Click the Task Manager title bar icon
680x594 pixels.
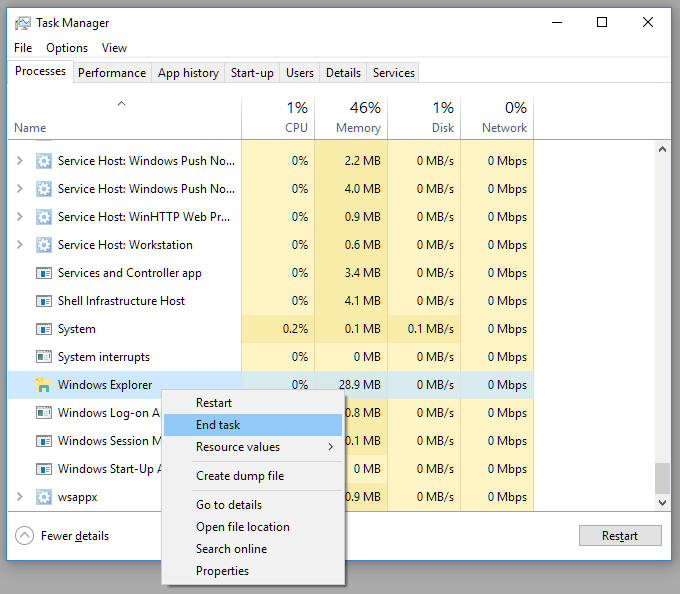pyautogui.click(x=23, y=23)
